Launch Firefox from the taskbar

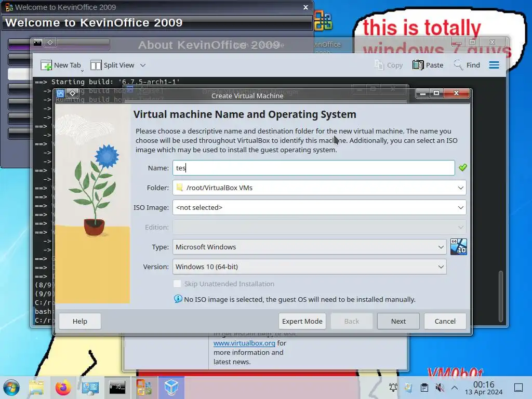click(x=63, y=388)
